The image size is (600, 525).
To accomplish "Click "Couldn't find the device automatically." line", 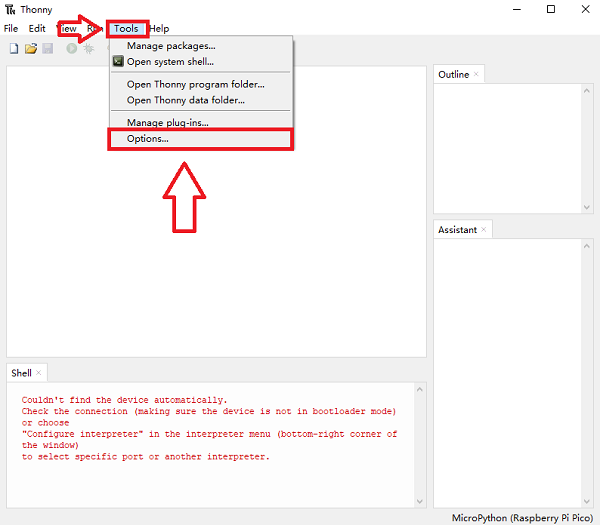I will (124, 400).
